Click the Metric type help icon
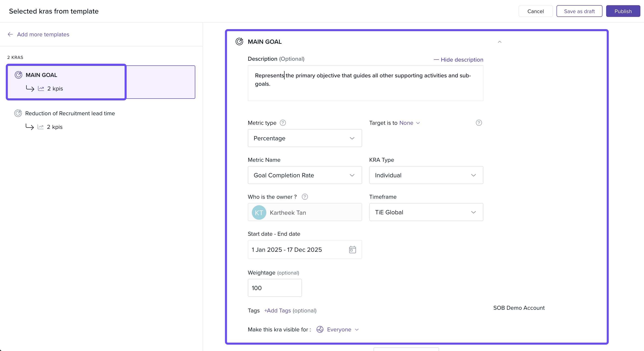Viewport: 644px width, 351px height. click(283, 123)
